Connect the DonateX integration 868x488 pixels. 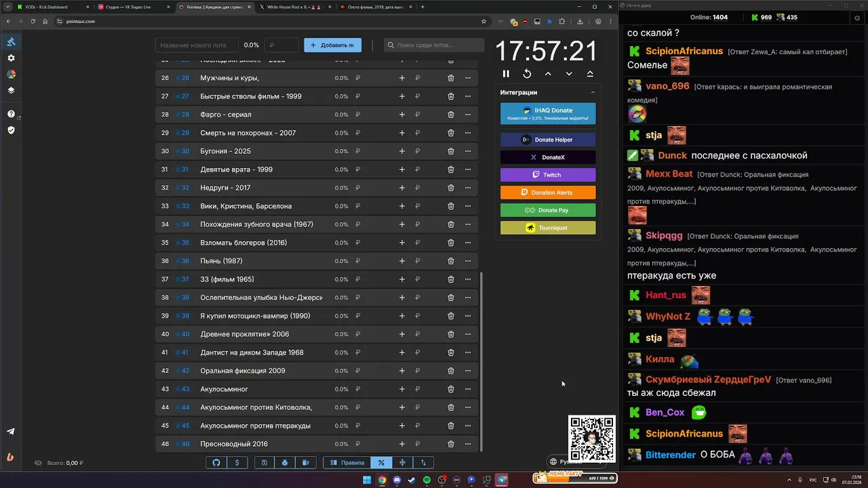point(548,157)
